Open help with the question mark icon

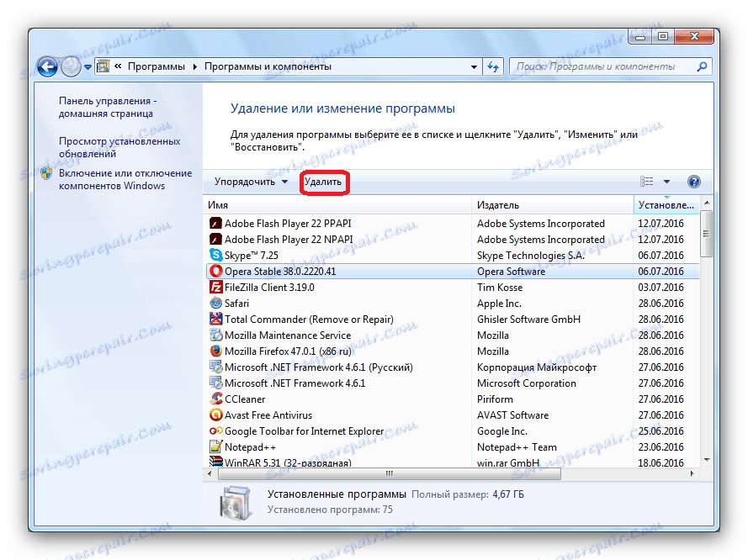[x=693, y=182]
